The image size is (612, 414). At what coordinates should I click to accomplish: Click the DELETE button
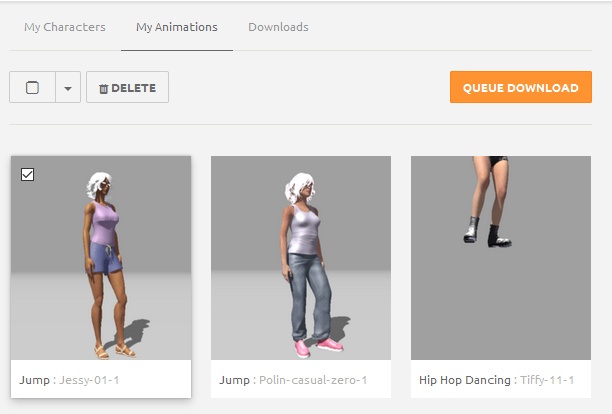tap(127, 87)
